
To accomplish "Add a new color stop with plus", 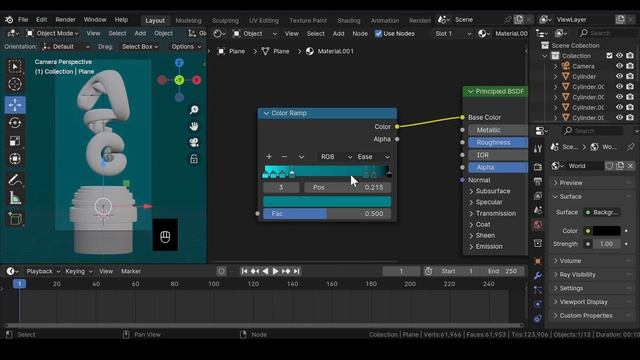I will (x=269, y=157).
